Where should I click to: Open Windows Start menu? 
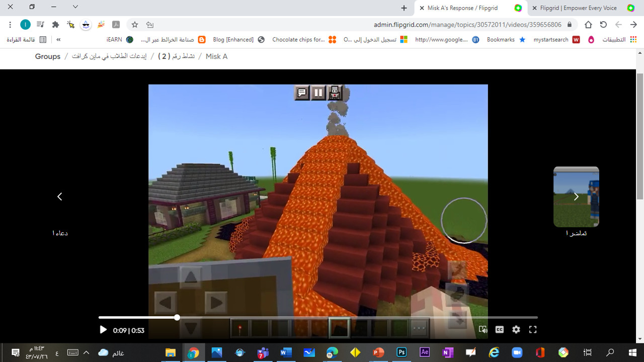tap(632, 352)
